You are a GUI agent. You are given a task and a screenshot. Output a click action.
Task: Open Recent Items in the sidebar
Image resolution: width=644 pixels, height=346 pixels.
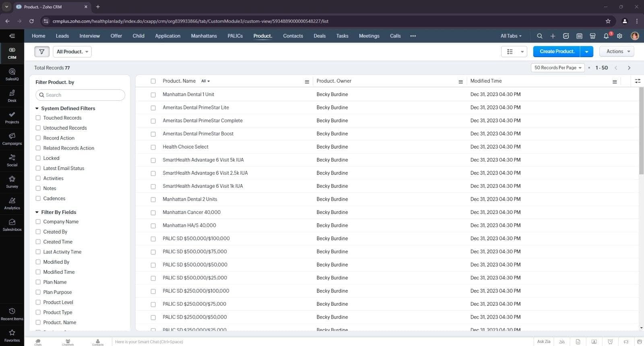(12, 314)
